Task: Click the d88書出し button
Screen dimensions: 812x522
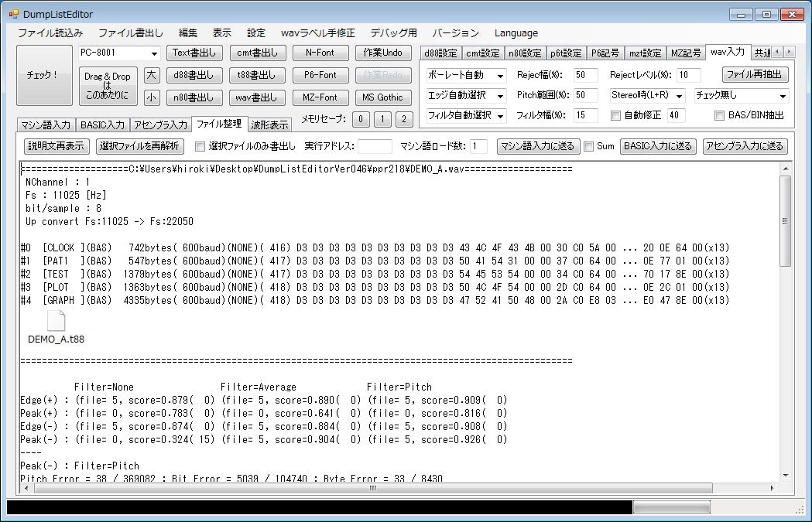Action: (x=194, y=75)
